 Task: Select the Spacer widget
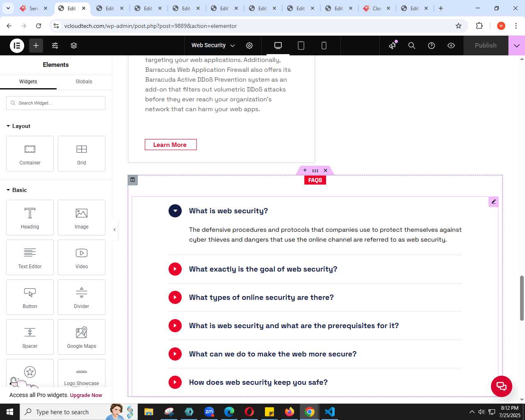[30, 337]
